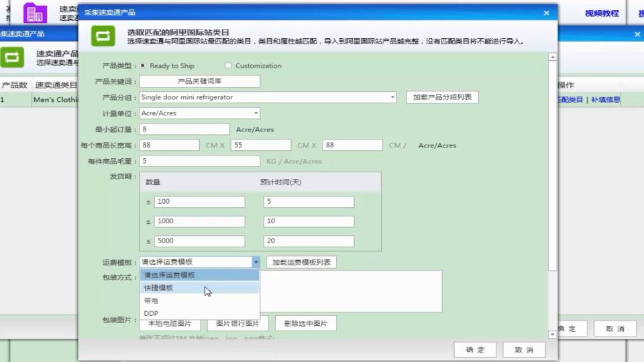This screenshot has width=644, height=362.
Task: Click the quantity field with value 5000
Action: (200, 241)
